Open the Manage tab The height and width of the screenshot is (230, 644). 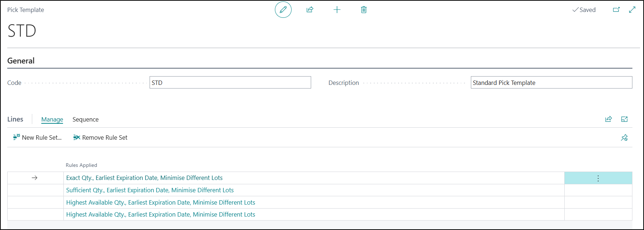pyautogui.click(x=52, y=119)
